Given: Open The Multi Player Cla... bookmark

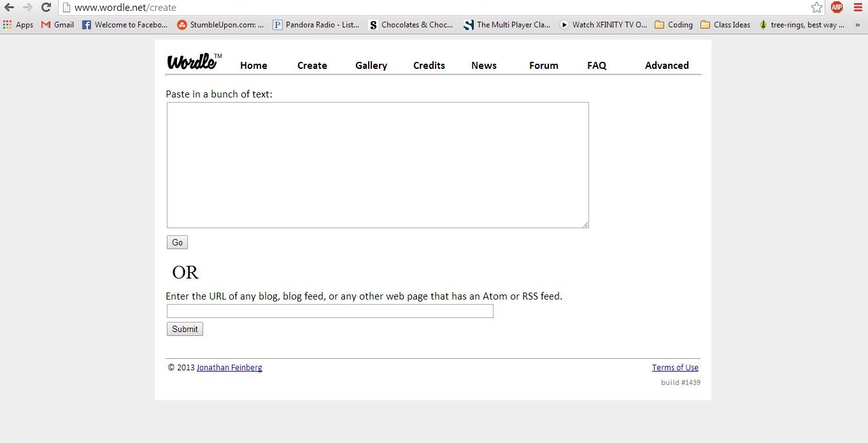Looking at the screenshot, I should [x=507, y=25].
